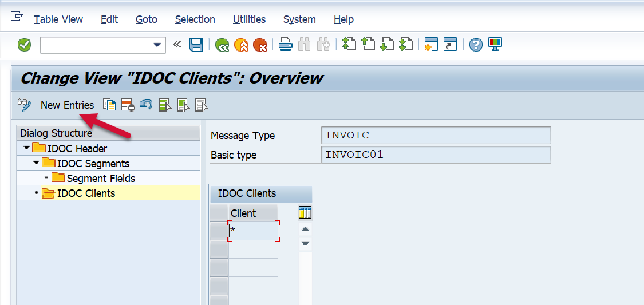
Task: Toggle Display/Change mode with glasses-pencil icon
Action: pyautogui.click(x=25, y=105)
